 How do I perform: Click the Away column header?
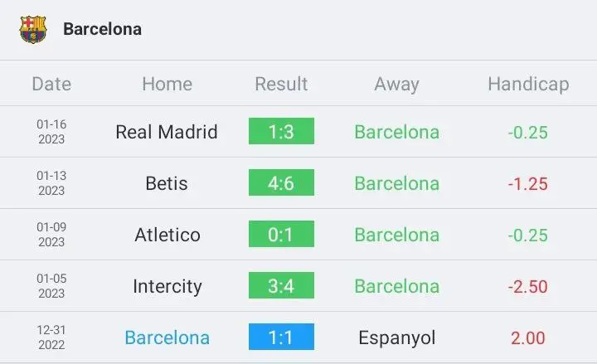[396, 85]
